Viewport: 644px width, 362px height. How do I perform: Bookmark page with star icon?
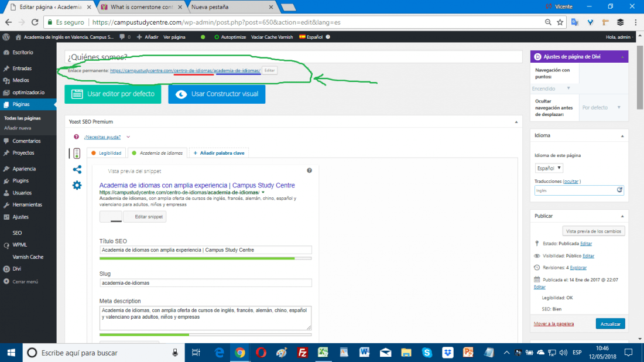tap(560, 22)
